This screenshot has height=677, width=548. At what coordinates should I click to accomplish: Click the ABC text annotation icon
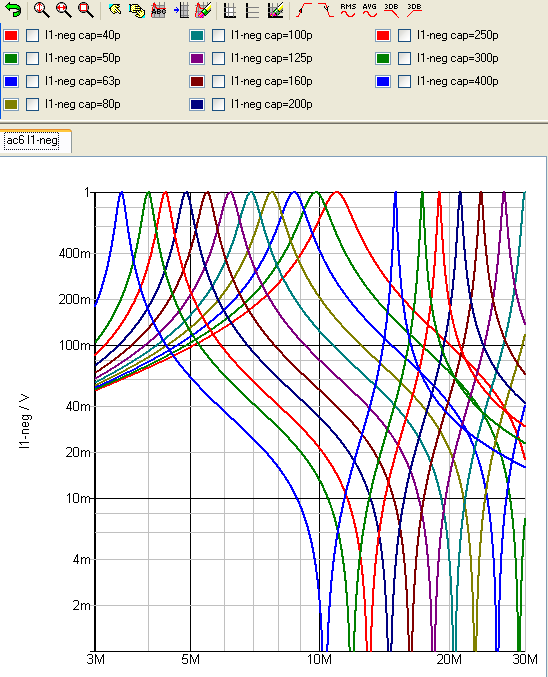coord(159,10)
